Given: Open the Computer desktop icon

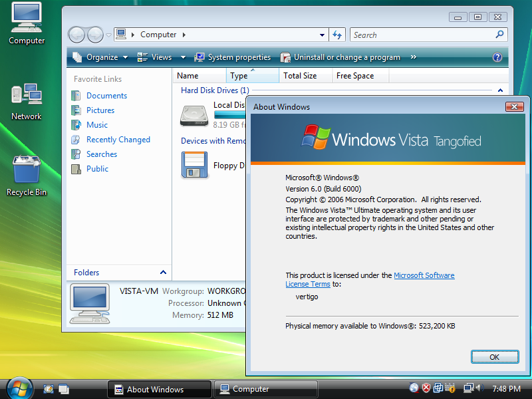Looking at the screenshot, I should [27, 23].
